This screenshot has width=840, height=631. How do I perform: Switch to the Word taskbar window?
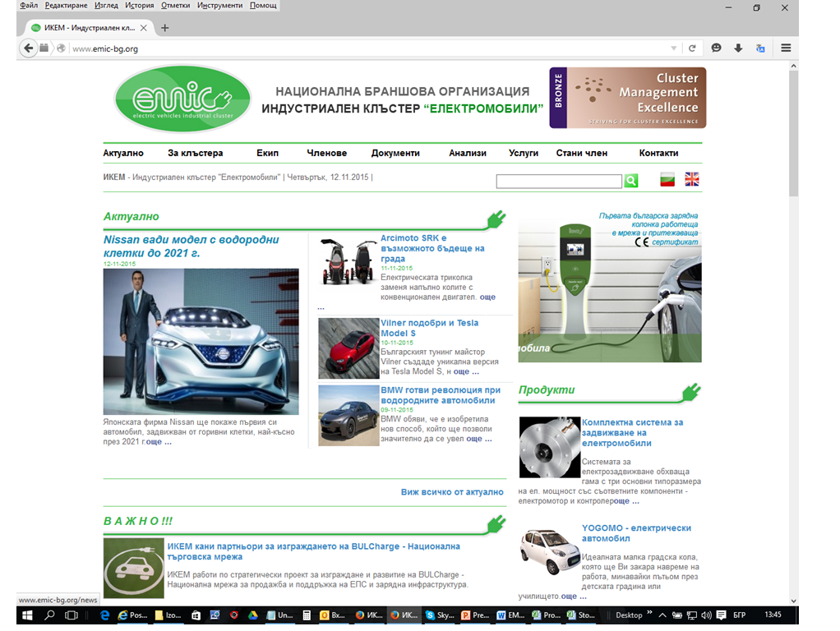[x=511, y=615]
